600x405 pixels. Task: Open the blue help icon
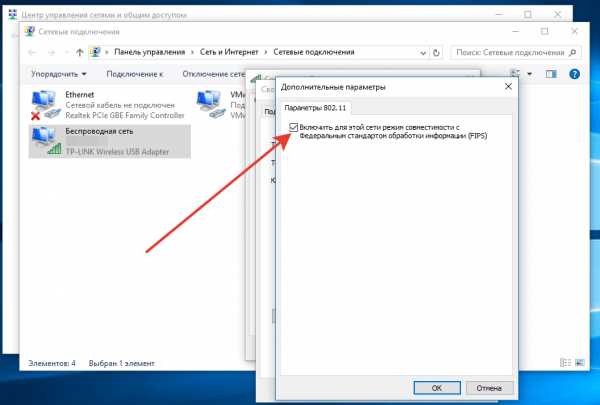click(x=574, y=74)
